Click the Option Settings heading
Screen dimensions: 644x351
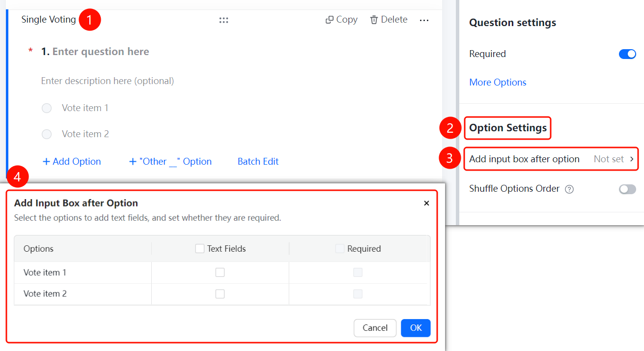pyautogui.click(x=508, y=128)
